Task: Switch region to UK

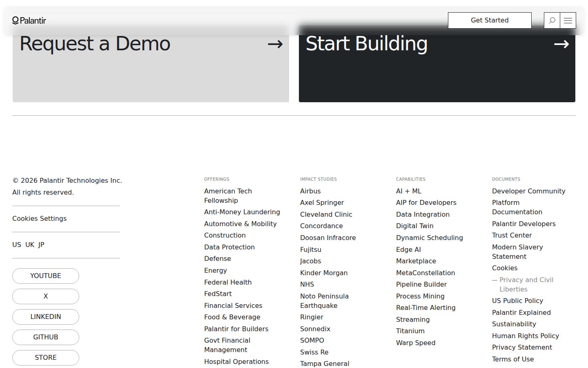Action: coord(30,245)
